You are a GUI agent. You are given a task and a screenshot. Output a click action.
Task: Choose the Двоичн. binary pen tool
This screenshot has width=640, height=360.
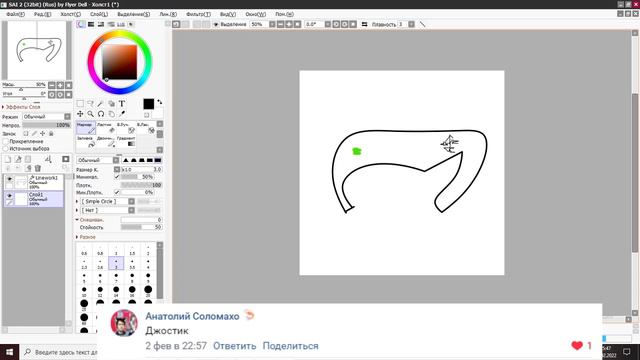106,142
